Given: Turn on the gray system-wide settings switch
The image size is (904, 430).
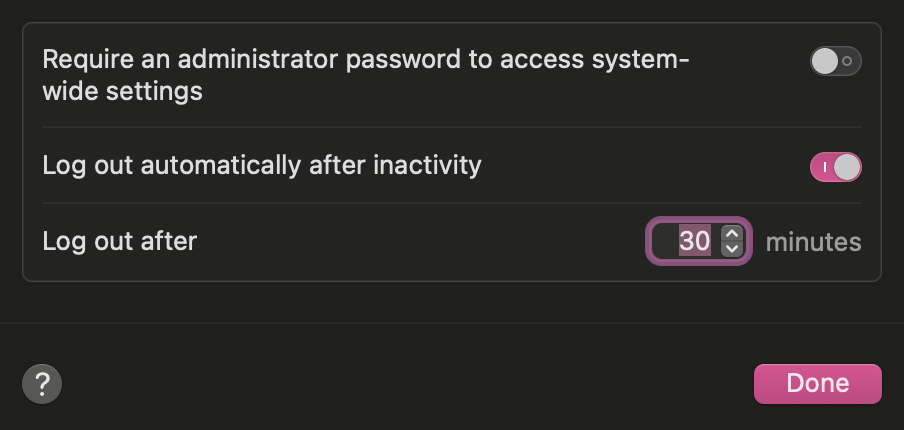Looking at the screenshot, I should point(835,62).
